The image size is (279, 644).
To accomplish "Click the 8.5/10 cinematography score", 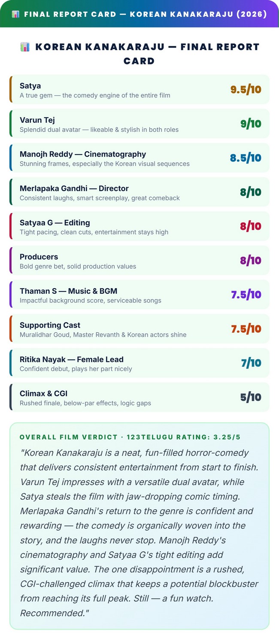I will click(x=246, y=158).
